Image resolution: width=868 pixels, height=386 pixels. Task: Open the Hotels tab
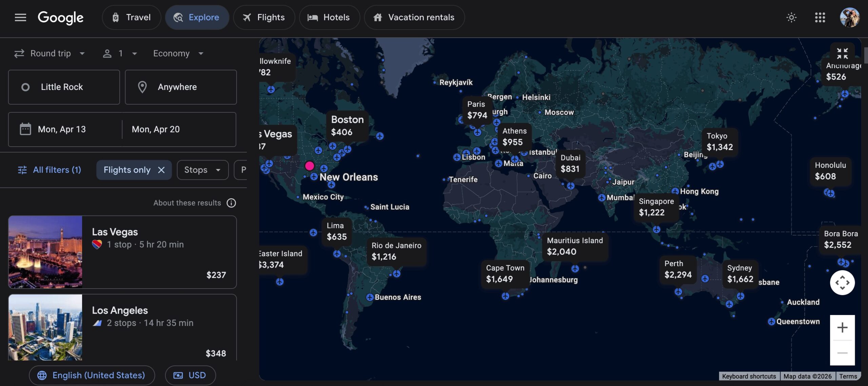(329, 17)
